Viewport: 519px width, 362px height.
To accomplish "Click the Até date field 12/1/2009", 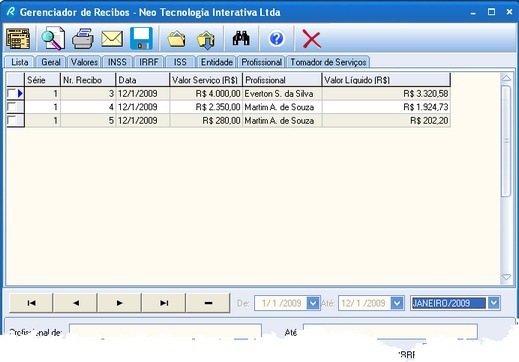I will click(x=365, y=303).
